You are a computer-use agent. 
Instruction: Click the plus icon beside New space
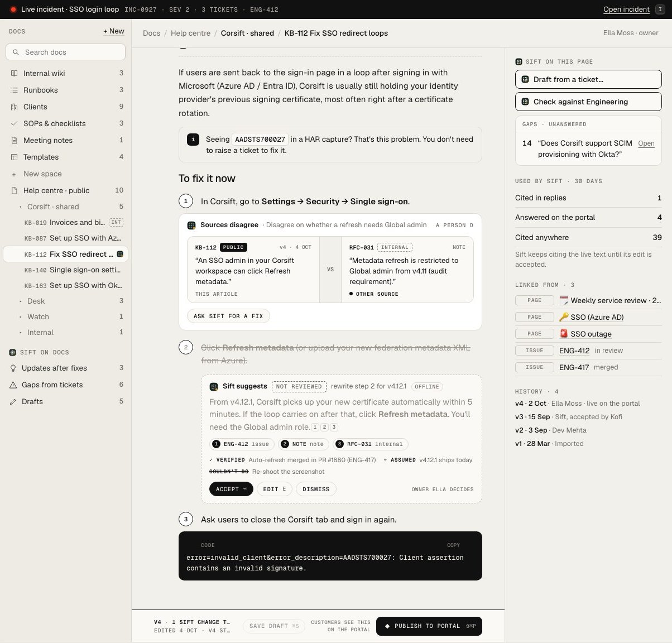(15, 174)
